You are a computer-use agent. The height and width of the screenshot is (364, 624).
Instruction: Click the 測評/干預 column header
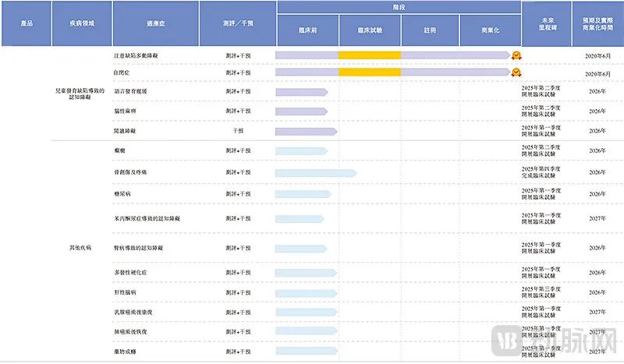pos(237,23)
